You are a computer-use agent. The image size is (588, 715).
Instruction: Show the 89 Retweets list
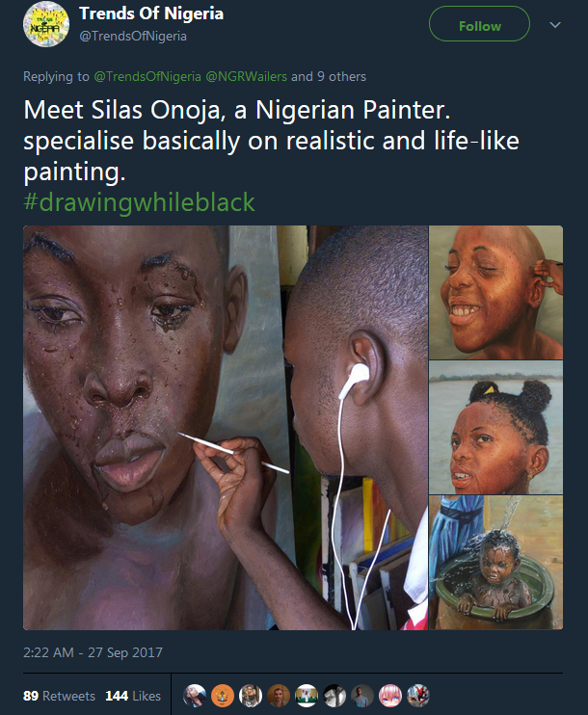click(x=59, y=696)
